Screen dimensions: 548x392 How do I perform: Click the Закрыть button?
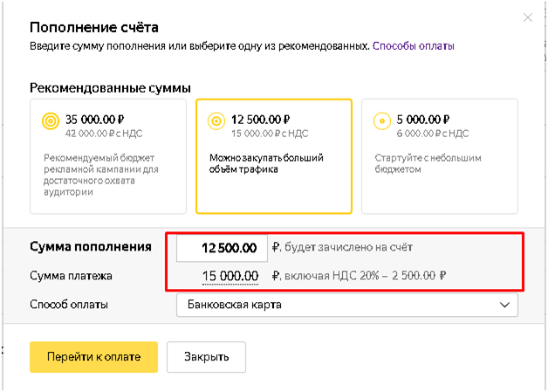pos(206,357)
